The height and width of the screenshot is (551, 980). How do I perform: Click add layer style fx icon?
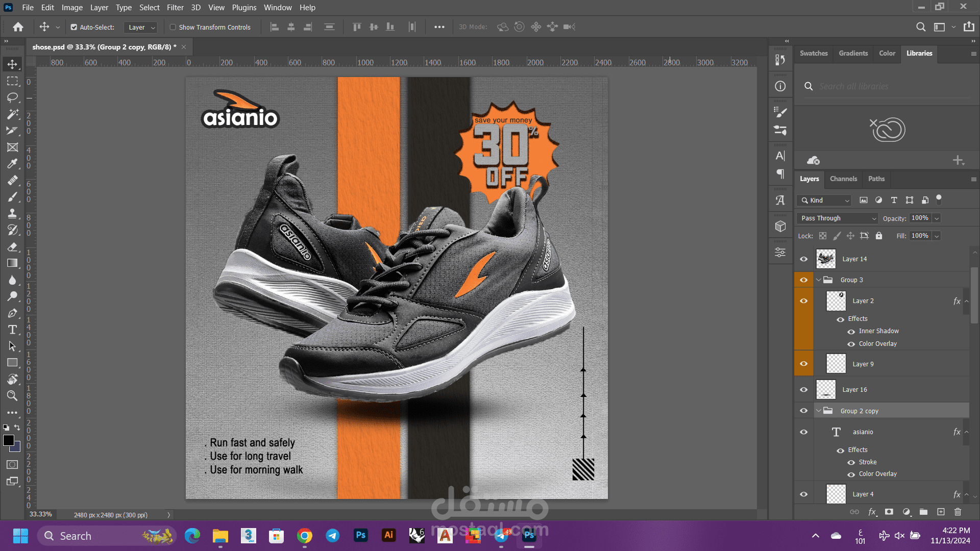[872, 512]
